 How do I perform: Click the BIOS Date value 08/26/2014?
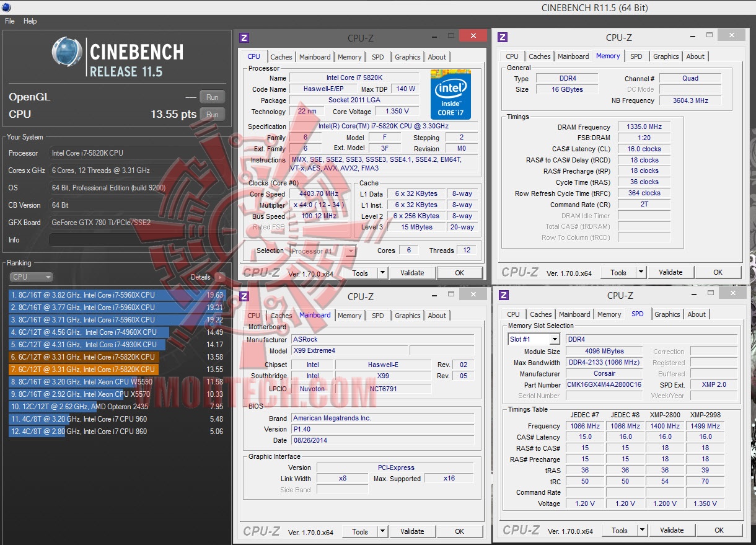pos(382,440)
